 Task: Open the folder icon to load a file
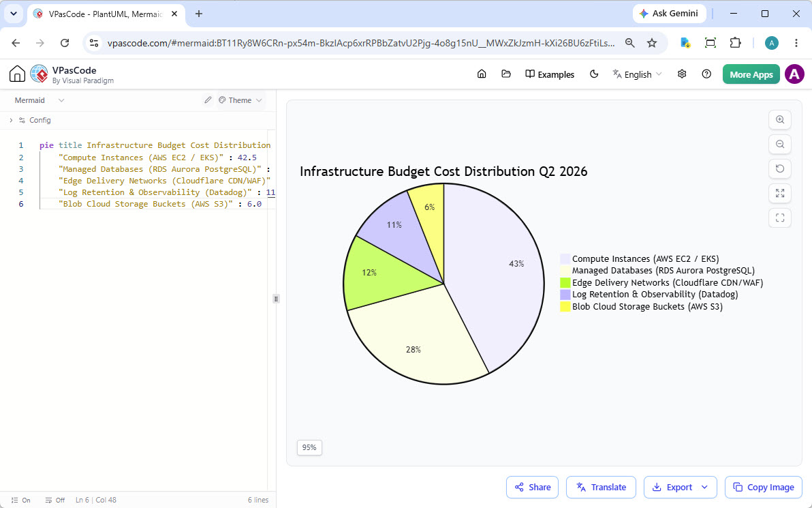pyautogui.click(x=506, y=74)
